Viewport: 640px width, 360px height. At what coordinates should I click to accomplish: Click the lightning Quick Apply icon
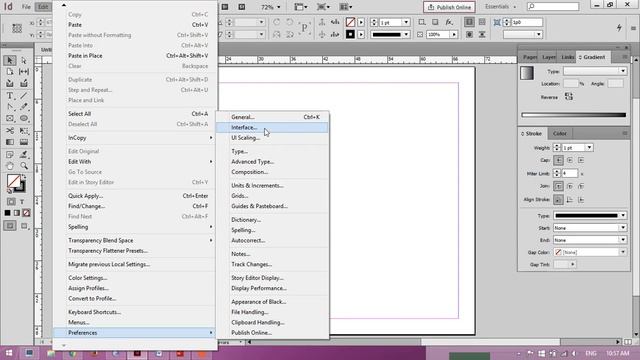[x=619, y=28]
